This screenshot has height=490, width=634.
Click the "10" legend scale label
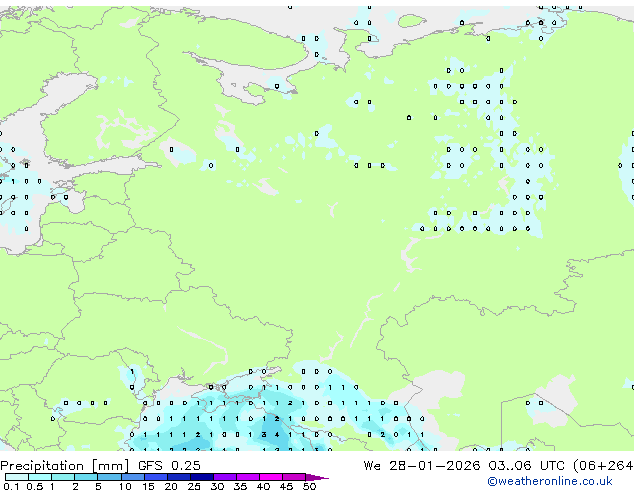tap(125, 486)
